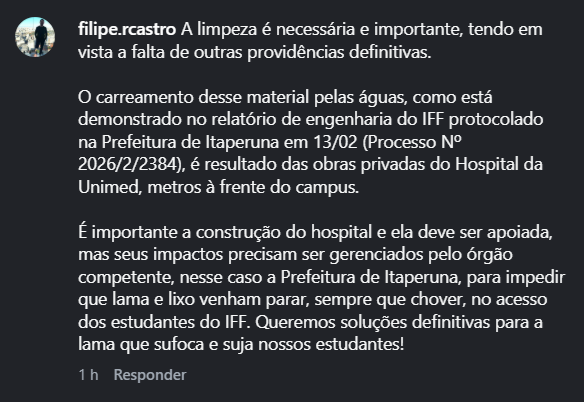The height and width of the screenshot is (402, 584).
Task: Click the phrase 'estudantes do IFF'
Action: (180, 322)
